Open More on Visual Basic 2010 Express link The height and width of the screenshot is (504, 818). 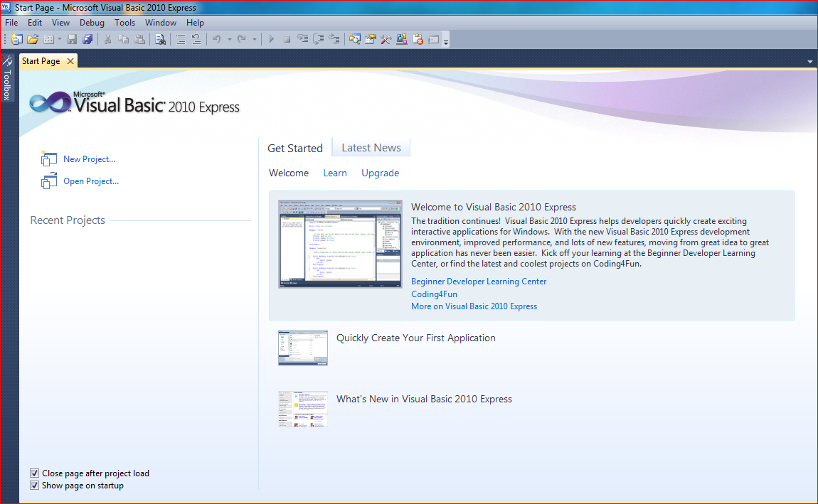pos(474,306)
